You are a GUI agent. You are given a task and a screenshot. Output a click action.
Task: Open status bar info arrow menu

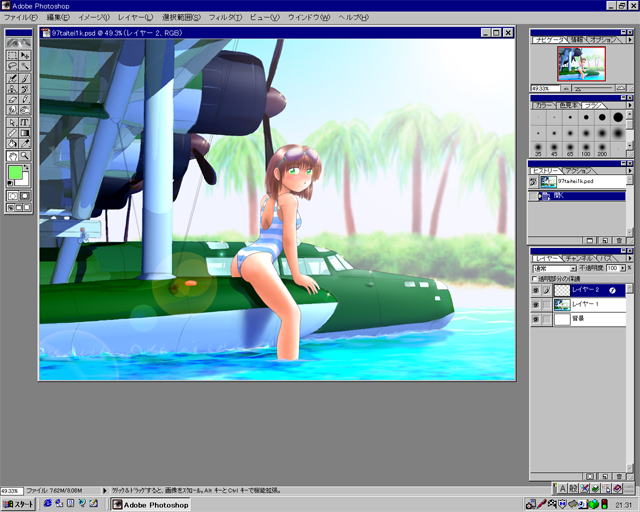click(x=105, y=490)
